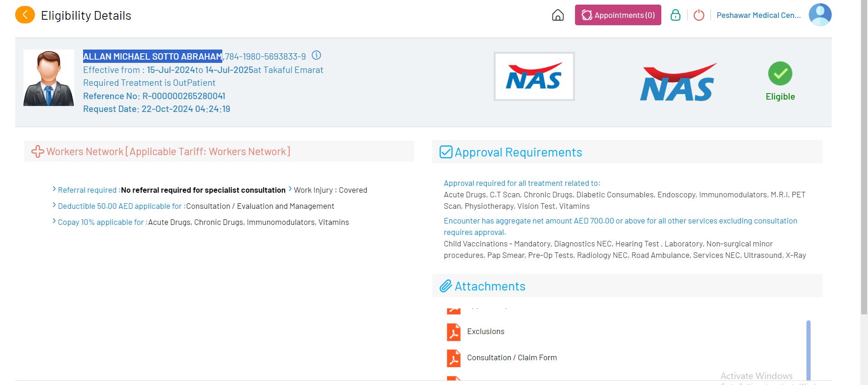Log out with the red power icon
The height and width of the screenshot is (385, 868).
click(x=699, y=15)
